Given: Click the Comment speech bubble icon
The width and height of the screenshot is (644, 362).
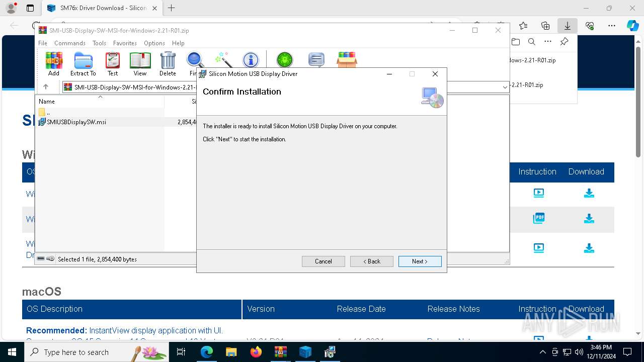Looking at the screenshot, I should coord(316,60).
